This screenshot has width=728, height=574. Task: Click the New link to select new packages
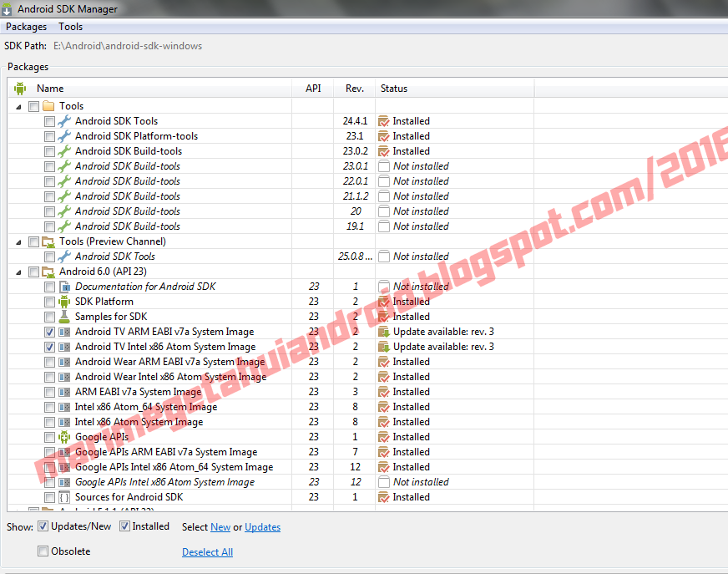pos(220,527)
